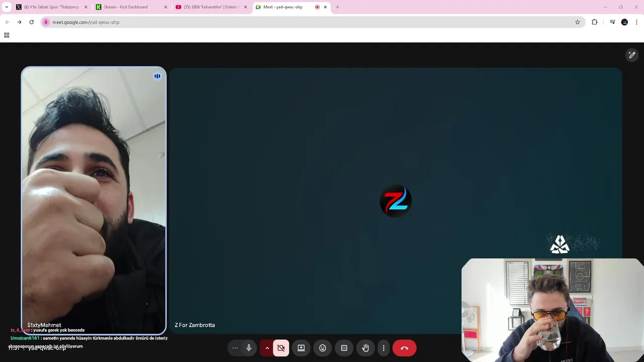Open Chrome's three-dot menu

(x=636, y=22)
